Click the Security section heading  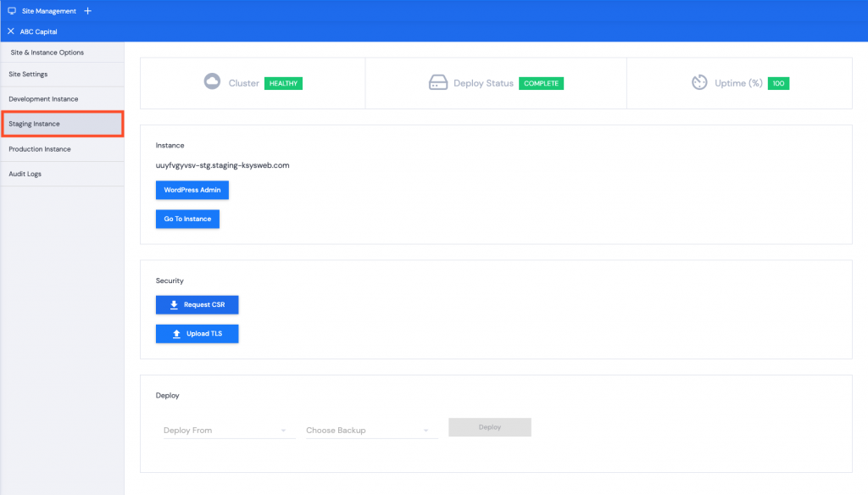point(170,281)
